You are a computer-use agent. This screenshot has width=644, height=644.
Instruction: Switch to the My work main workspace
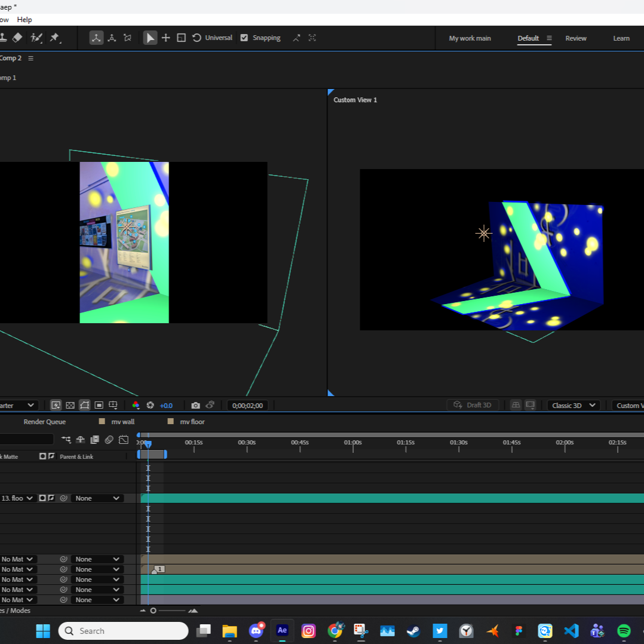(470, 38)
